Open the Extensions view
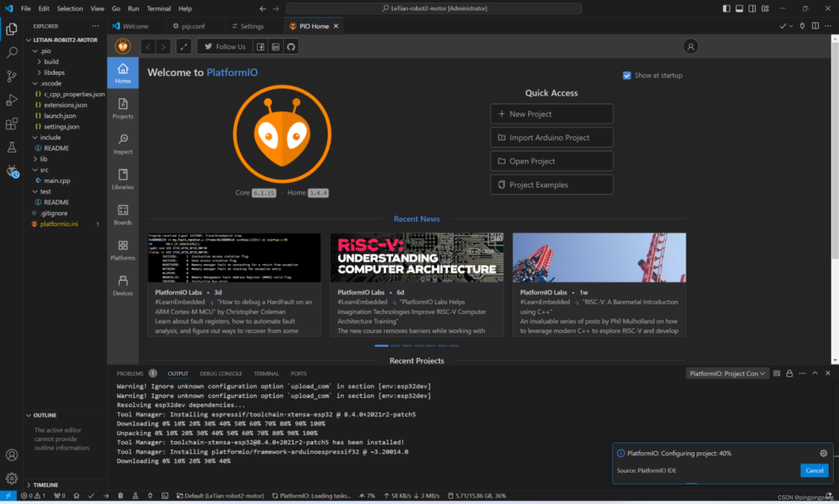This screenshot has width=839, height=504. [11, 123]
